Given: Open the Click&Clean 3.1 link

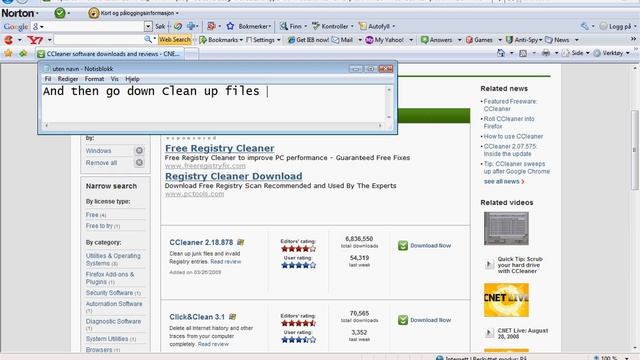Looking at the screenshot, I should pos(197,317).
